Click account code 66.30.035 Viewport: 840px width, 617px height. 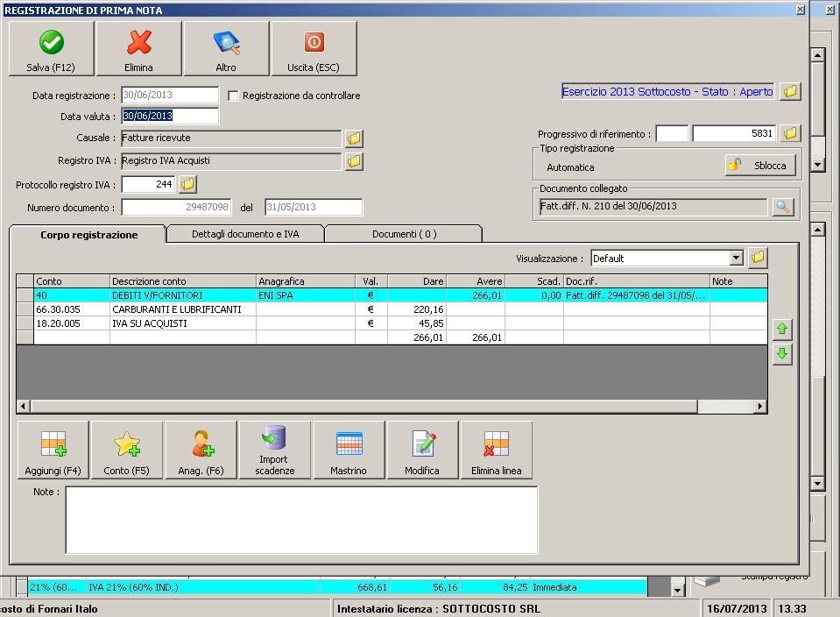tap(72, 309)
